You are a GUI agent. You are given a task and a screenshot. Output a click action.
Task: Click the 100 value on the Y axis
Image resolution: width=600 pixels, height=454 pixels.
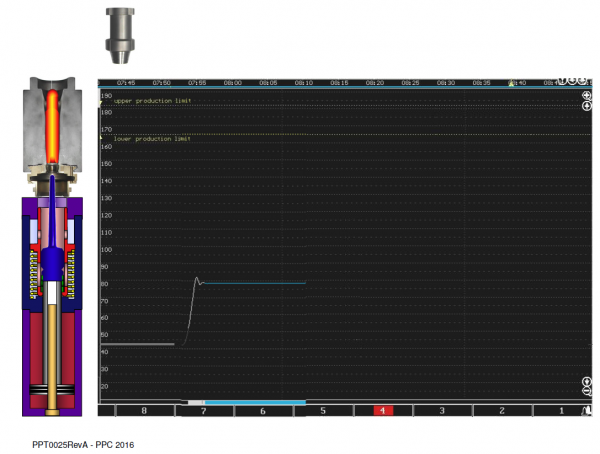point(107,250)
